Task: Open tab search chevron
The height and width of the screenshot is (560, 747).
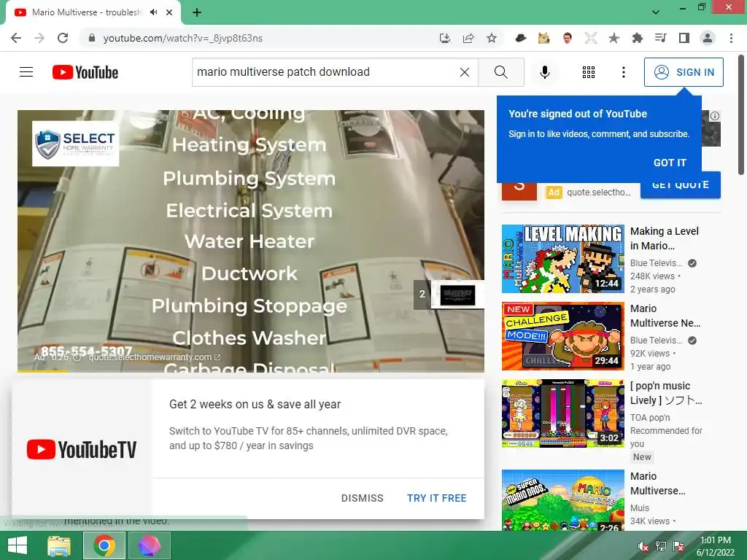Action: (656, 12)
